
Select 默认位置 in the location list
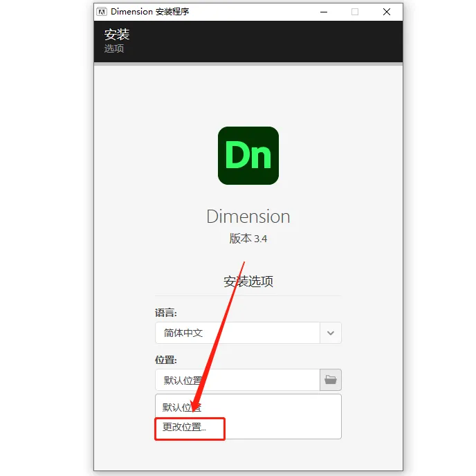[248, 407]
